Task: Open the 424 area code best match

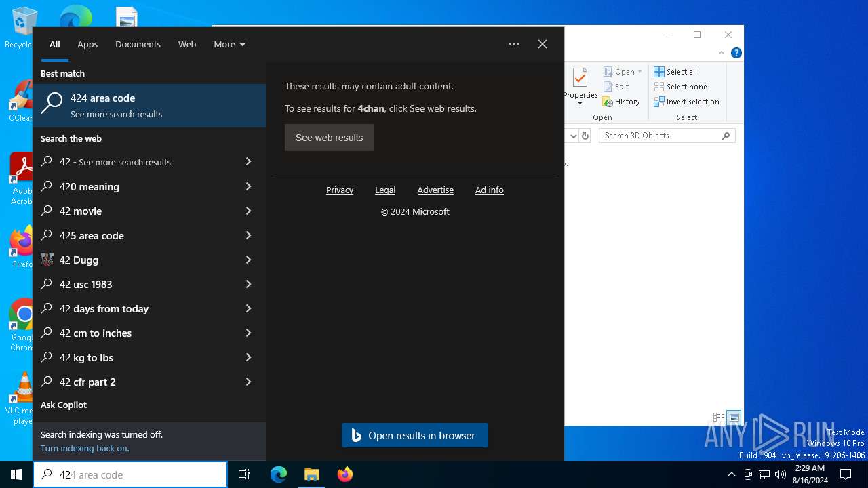Action: pos(149,106)
